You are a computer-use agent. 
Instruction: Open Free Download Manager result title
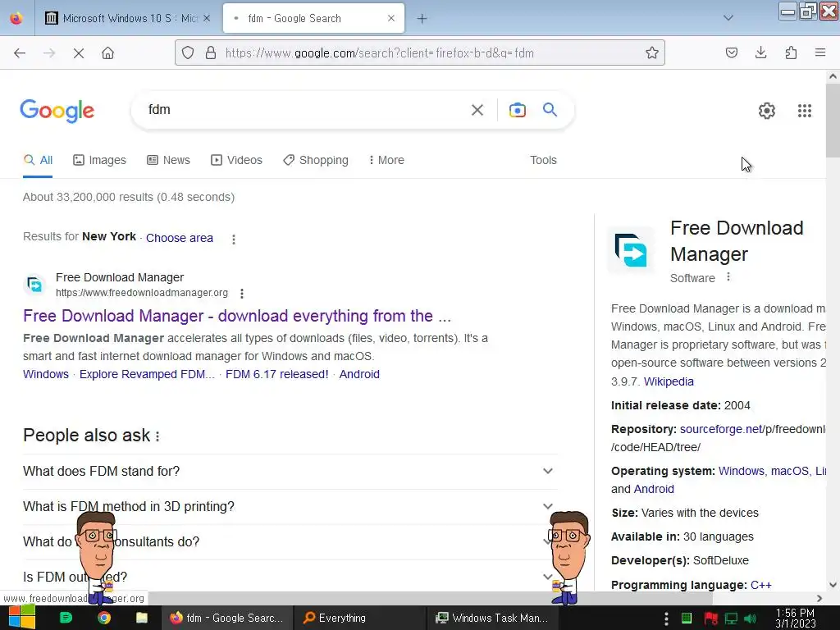click(237, 316)
